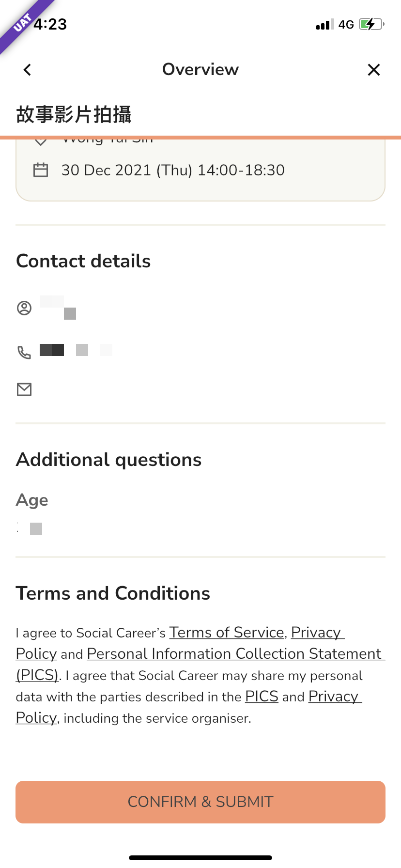Tap the phone handset icon

(24, 352)
